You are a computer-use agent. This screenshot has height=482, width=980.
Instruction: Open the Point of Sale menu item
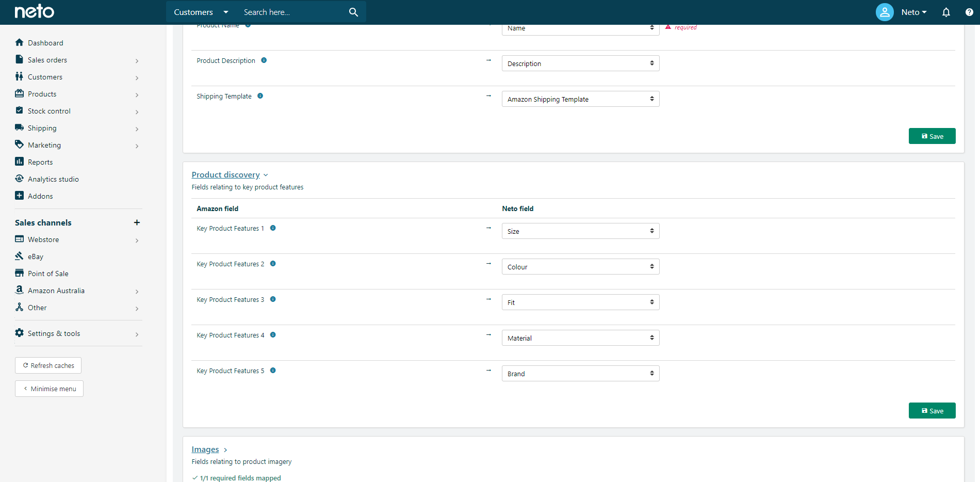48,274
